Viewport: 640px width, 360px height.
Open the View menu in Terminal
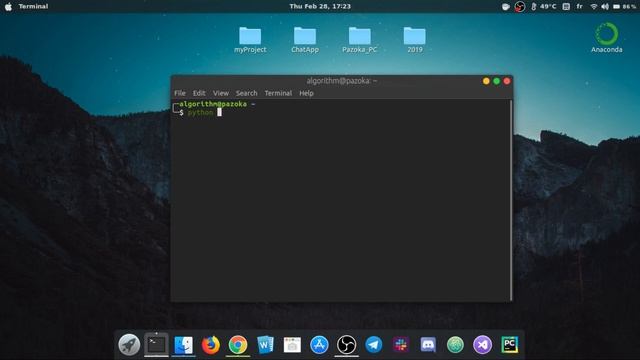pyautogui.click(x=221, y=93)
